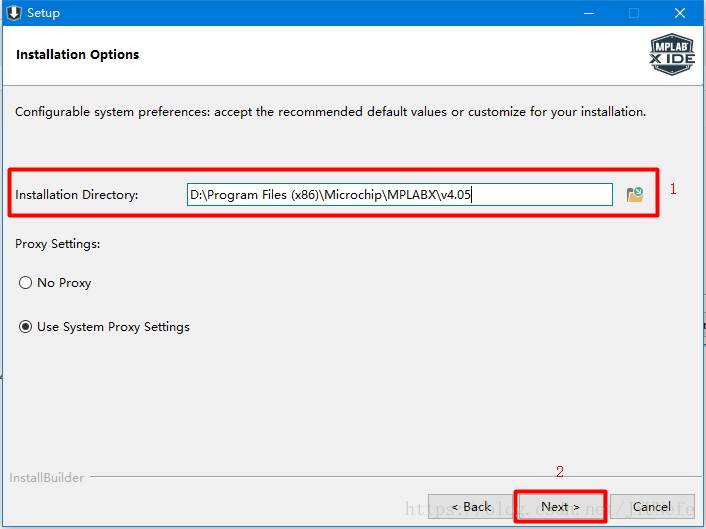Image resolution: width=706 pixels, height=529 pixels.
Task: Minimize the Setup window
Action: click(585, 13)
